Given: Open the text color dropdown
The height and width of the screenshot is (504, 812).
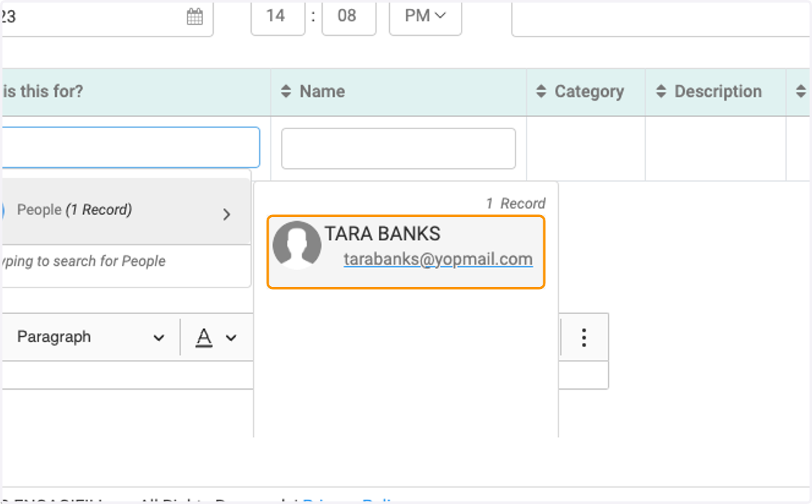Looking at the screenshot, I should pyautogui.click(x=216, y=337).
